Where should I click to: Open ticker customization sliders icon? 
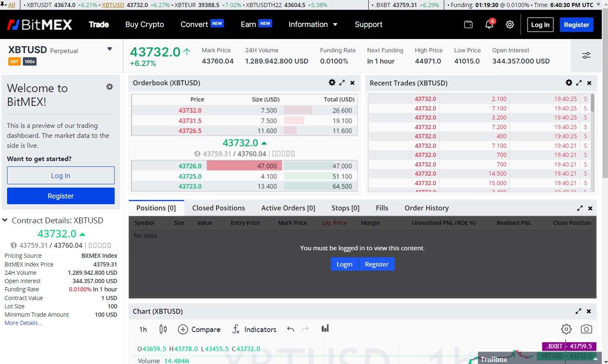pyautogui.click(x=586, y=56)
